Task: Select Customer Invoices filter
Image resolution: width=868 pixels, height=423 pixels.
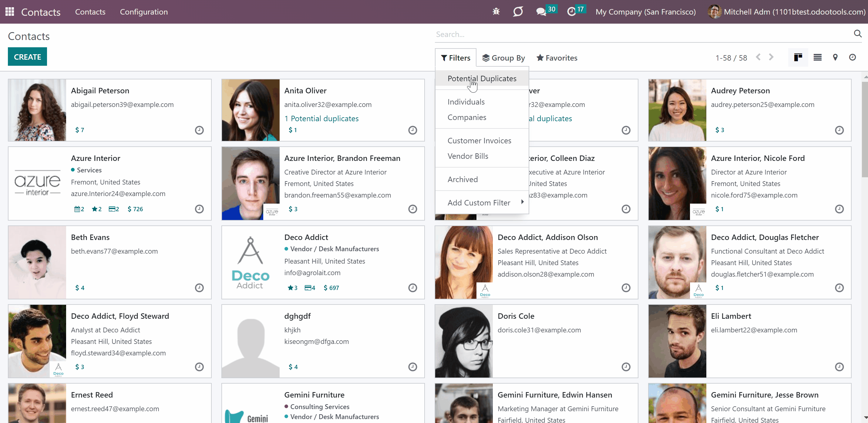Action: (x=482, y=140)
